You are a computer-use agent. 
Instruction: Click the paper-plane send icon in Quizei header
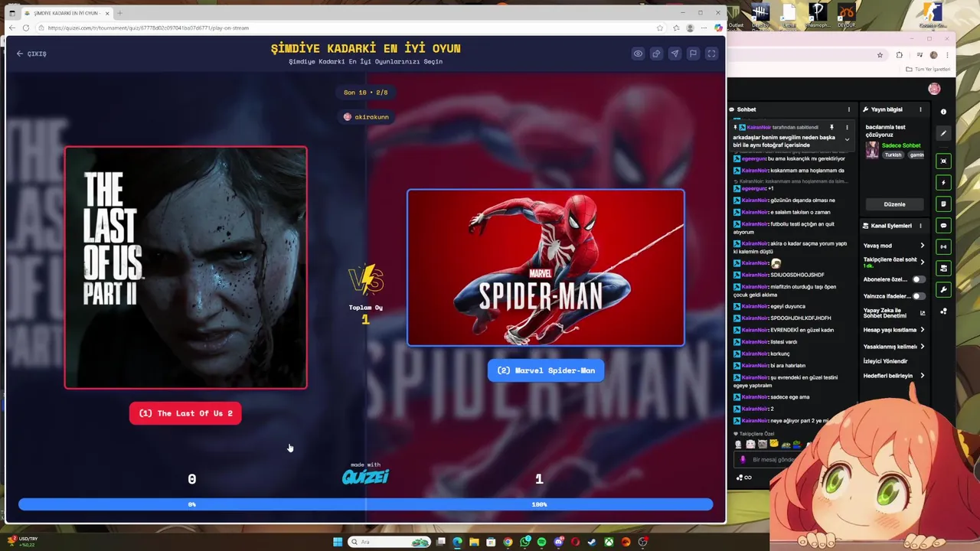pos(675,54)
